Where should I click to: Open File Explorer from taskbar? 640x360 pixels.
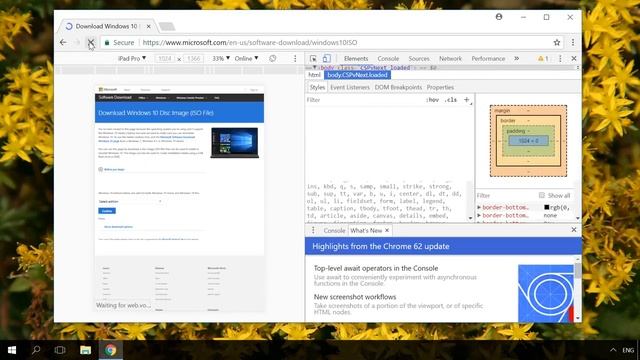[x=85, y=350]
